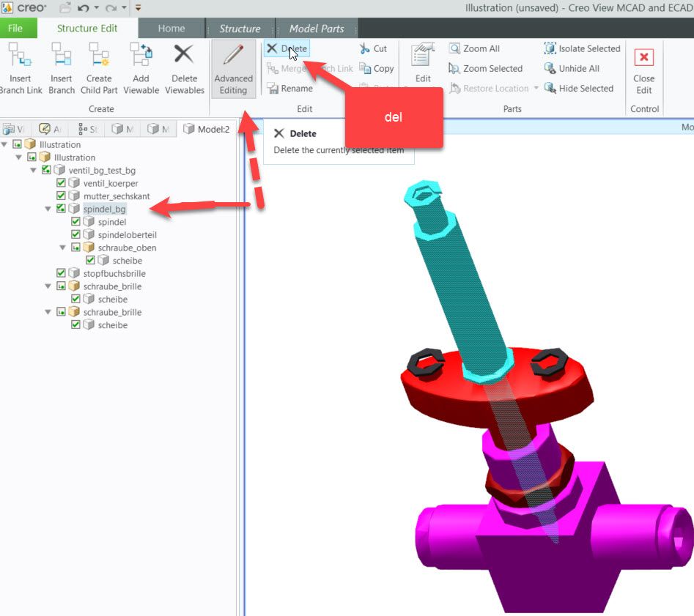Screen dimensions: 694x616
Task: Toggle the scheibe checkbox under schraube_oben
Action: [90, 260]
